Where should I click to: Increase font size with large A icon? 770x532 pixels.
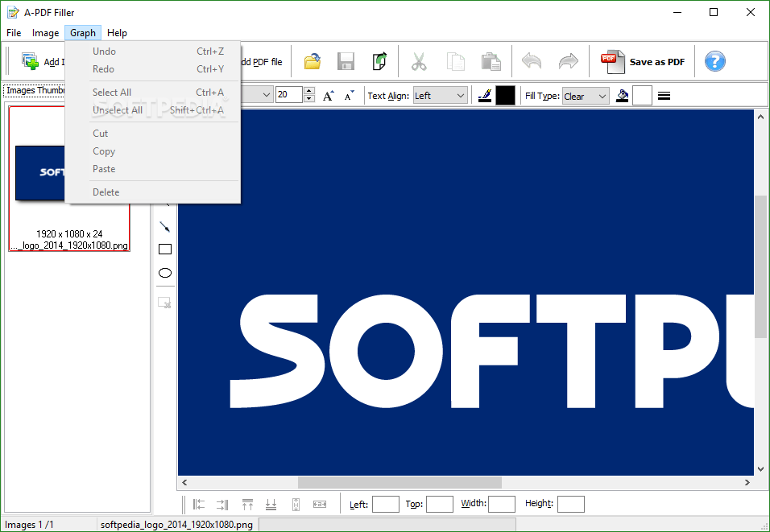(329, 96)
